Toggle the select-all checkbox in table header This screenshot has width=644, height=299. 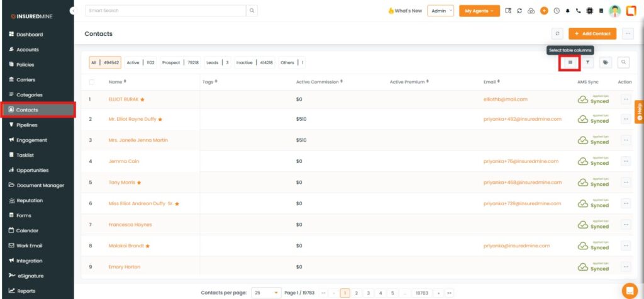(x=92, y=82)
